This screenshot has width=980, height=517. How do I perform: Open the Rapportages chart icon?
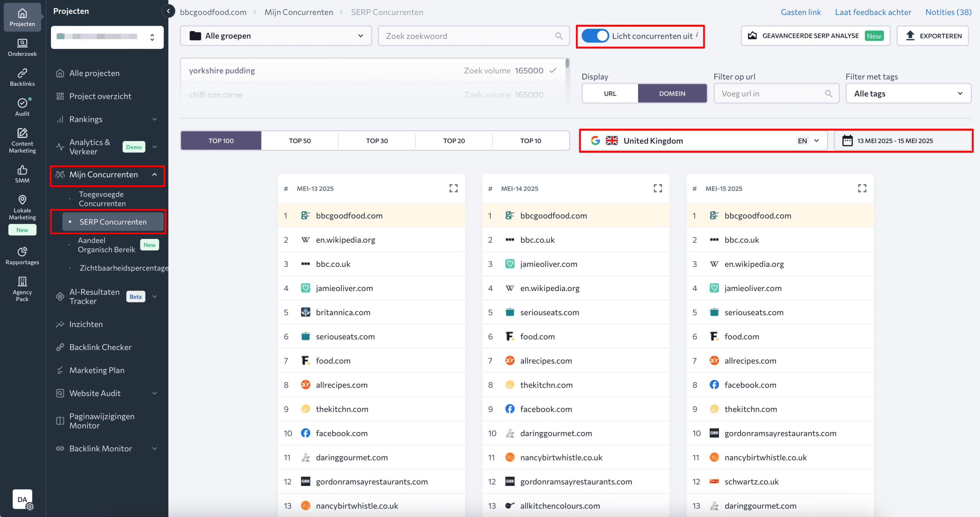coord(22,255)
